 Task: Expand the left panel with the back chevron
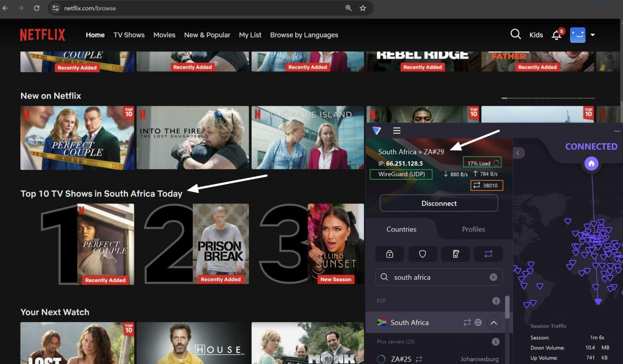pyautogui.click(x=518, y=153)
